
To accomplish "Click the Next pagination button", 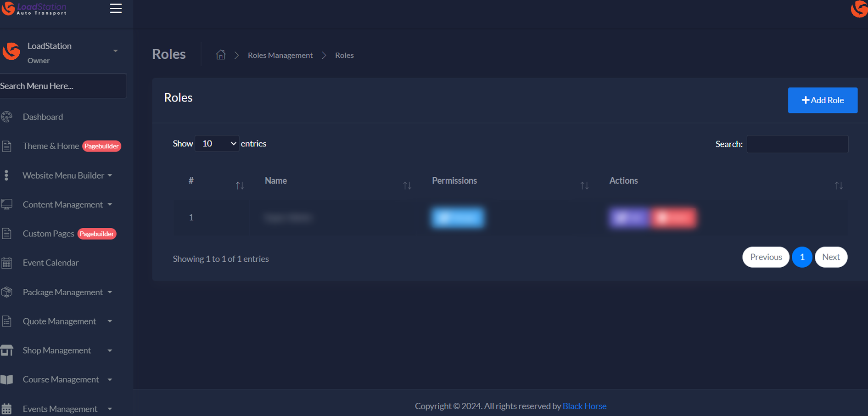I will click(830, 257).
